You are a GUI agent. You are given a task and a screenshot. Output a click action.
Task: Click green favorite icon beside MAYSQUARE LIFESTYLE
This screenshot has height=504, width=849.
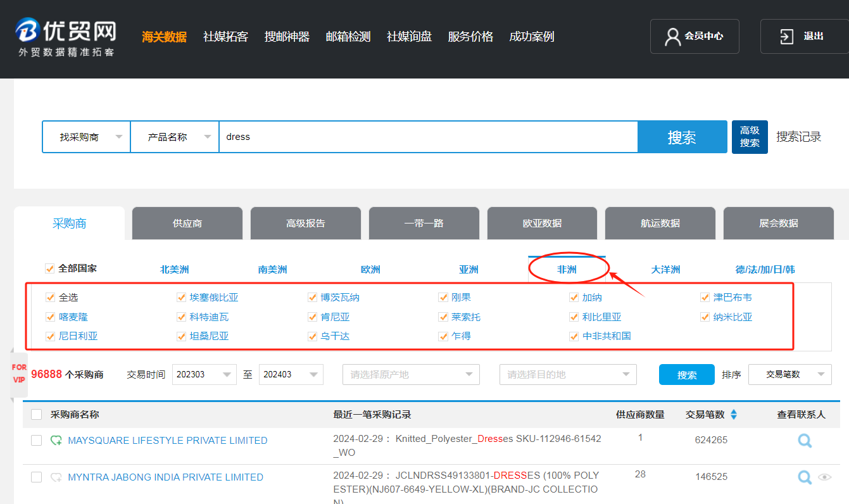click(x=56, y=441)
